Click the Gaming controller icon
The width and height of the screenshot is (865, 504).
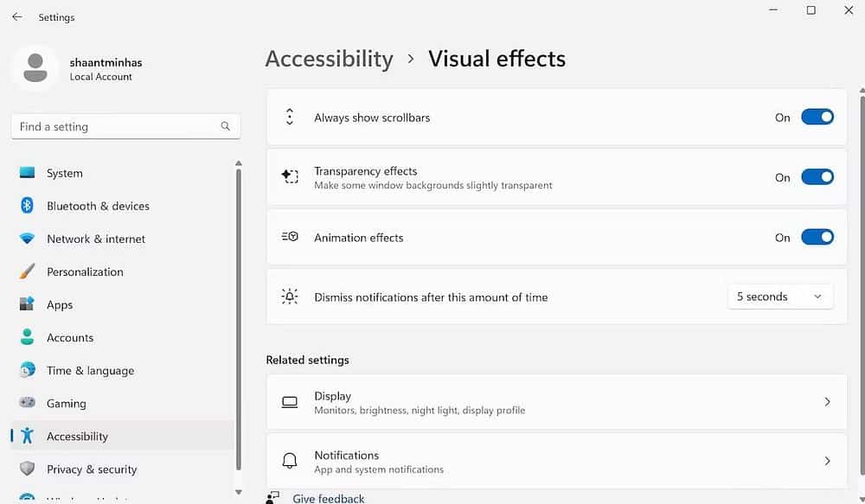[25, 403]
